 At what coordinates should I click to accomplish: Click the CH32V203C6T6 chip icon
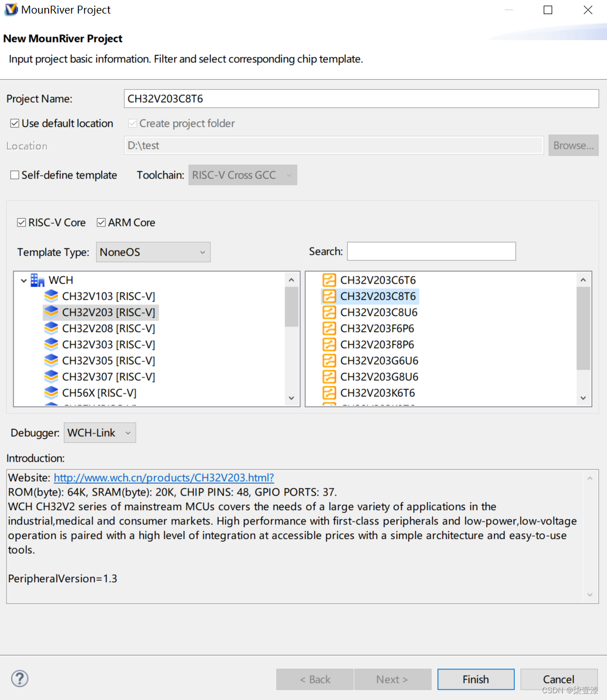[x=329, y=280]
